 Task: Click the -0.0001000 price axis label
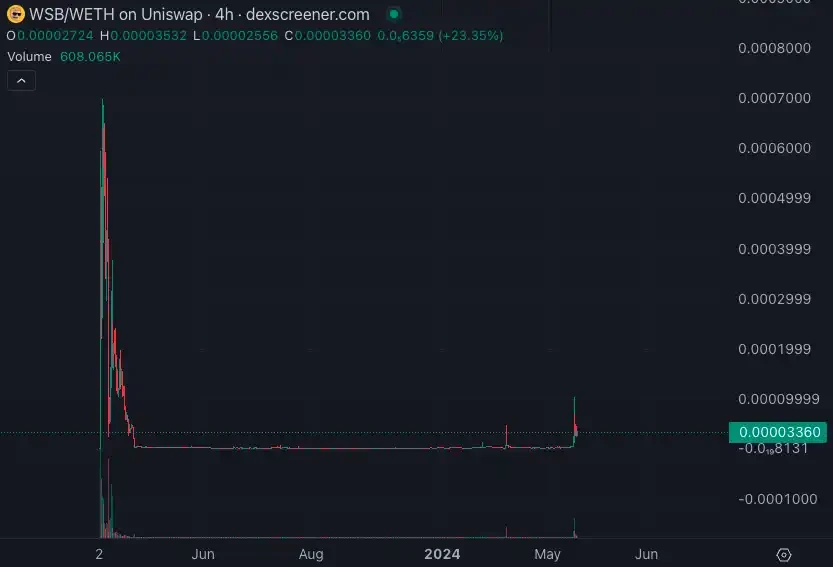[x=775, y=499]
